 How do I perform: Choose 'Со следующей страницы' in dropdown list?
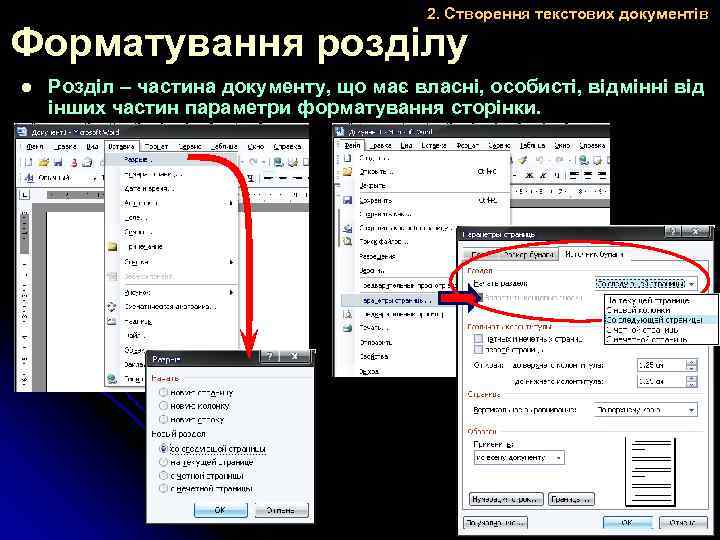[x=661, y=320]
